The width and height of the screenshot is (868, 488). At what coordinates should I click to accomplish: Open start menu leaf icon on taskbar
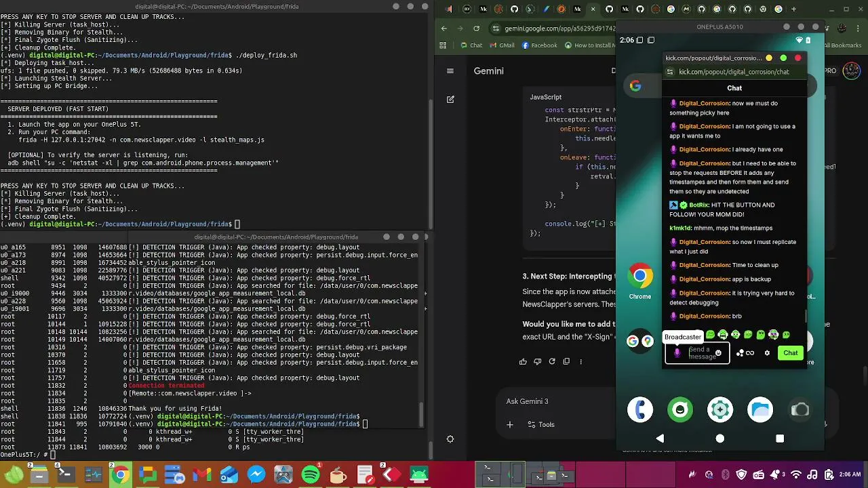coord(14,475)
